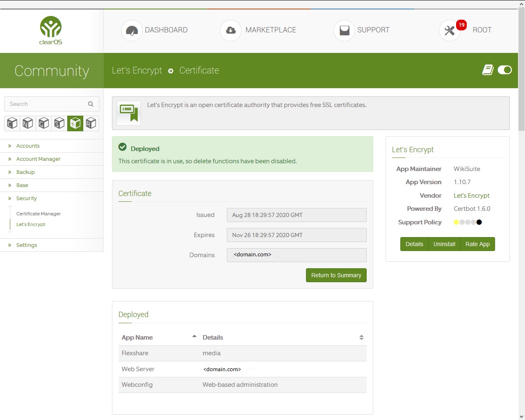The height and width of the screenshot is (420, 525).
Task: Go to the Let's Encrypt breadcrumb link
Action: [x=137, y=71]
